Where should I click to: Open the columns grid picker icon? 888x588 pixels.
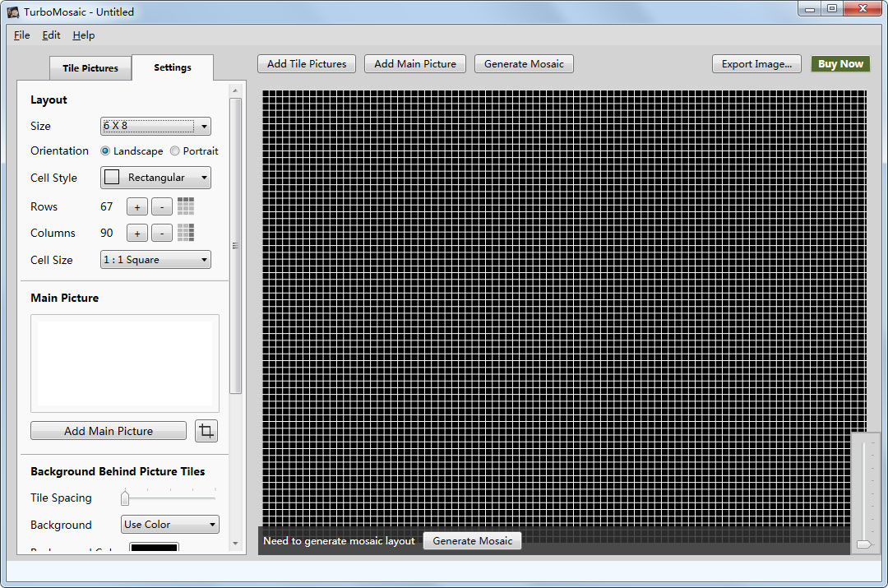click(186, 233)
